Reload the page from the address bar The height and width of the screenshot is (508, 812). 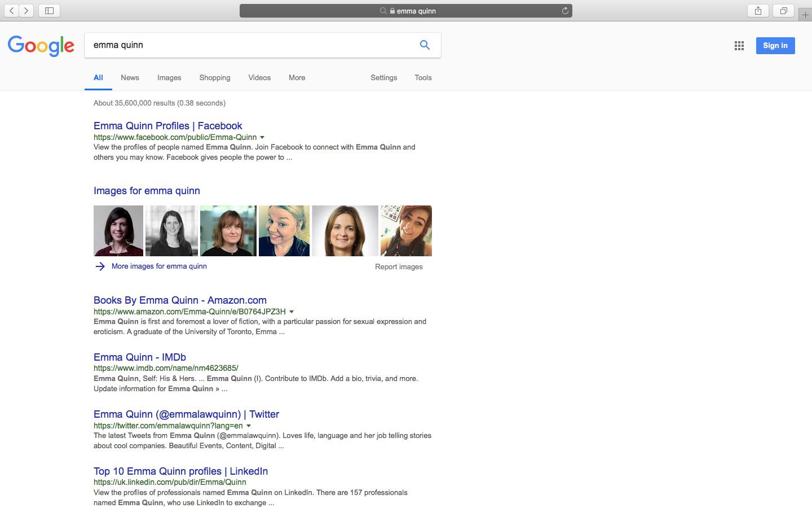[x=565, y=11]
